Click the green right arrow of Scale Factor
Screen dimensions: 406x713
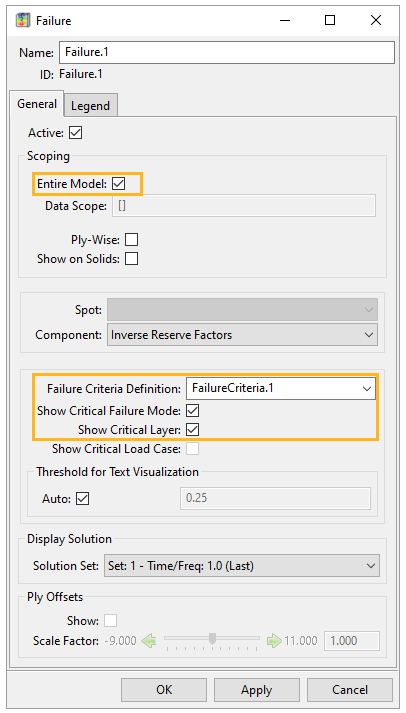coord(274,641)
